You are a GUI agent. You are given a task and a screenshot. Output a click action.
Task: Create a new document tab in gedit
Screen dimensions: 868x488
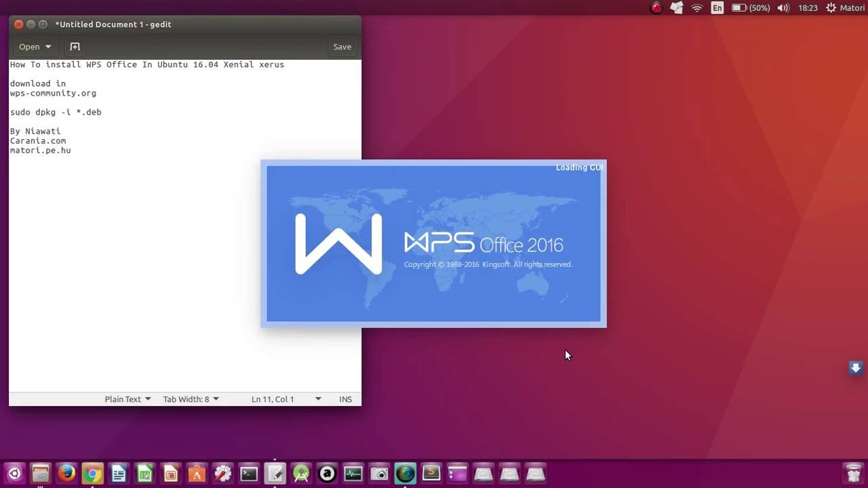[x=75, y=47]
